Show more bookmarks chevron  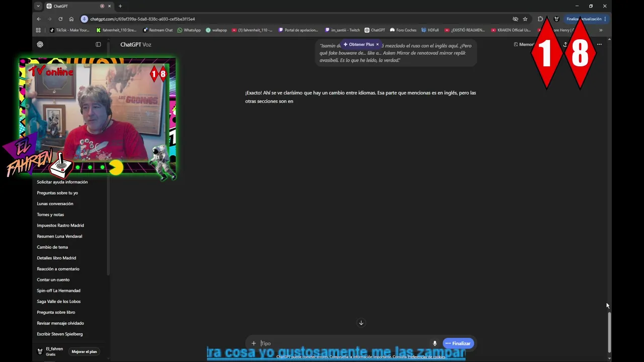601,30
